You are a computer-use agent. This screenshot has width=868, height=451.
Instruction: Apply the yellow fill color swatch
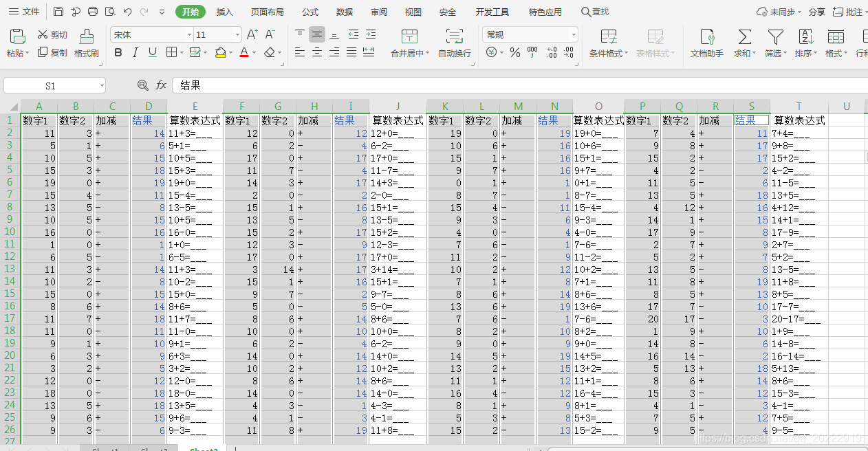(220, 52)
